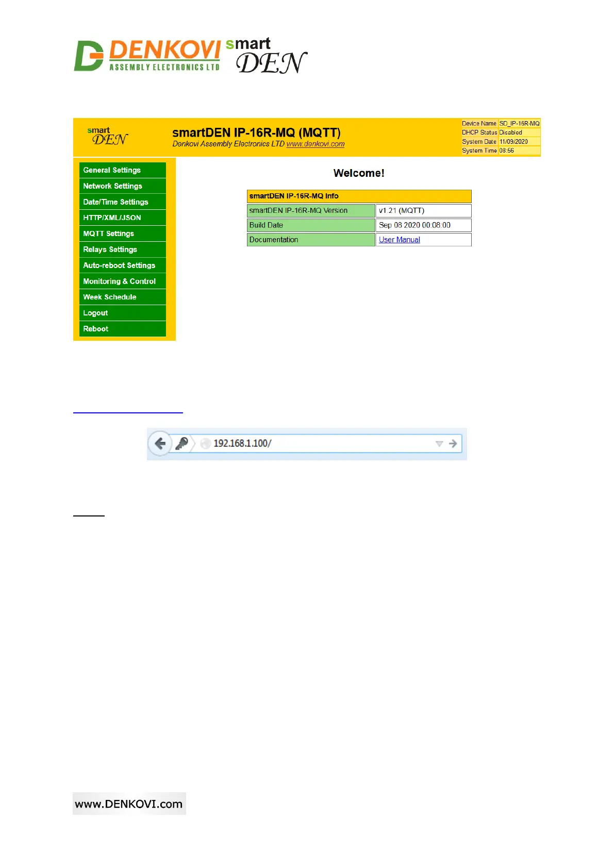
Task: Click the 'v1.21 (MQTT)' version cell
Action: pyautogui.click(x=423, y=211)
